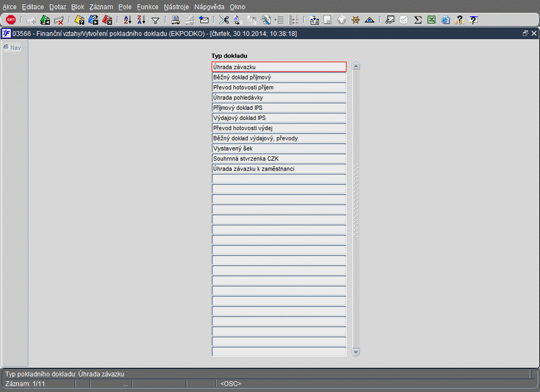Click the red EXIT stop icon
The height and width of the screenshot is (392, 540).
pyautogui.click(x=11, y=20)
